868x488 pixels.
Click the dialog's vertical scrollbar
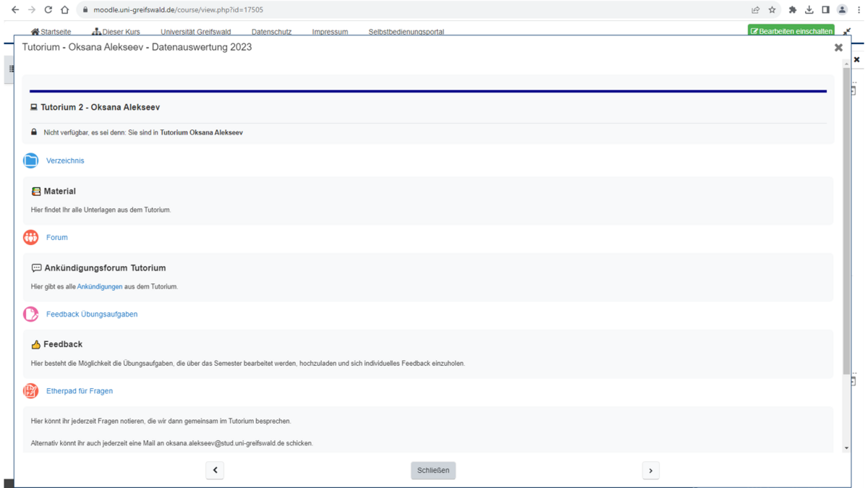point(846,217)
